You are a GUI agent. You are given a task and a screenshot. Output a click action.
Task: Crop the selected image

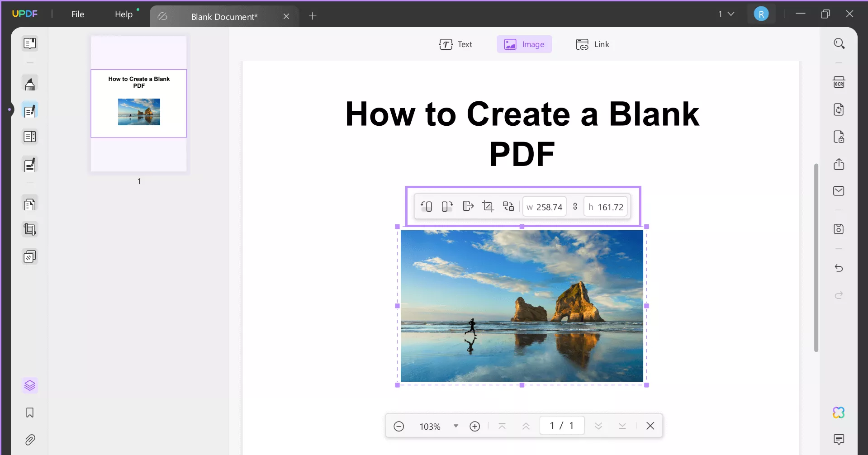tap(488, 207)
